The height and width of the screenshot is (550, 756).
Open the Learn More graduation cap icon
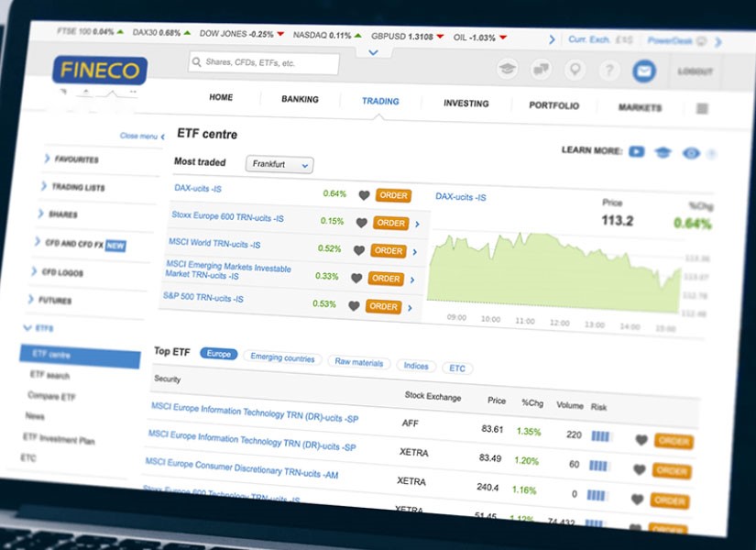[x=663, y=152]
